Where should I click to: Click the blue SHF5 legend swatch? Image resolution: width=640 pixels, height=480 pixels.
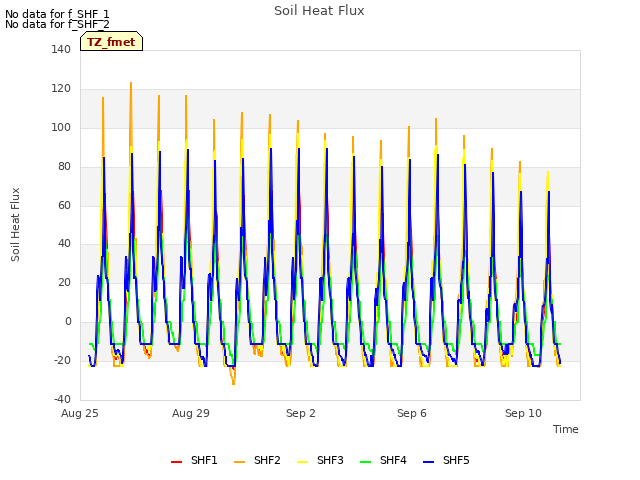point(429,462)
